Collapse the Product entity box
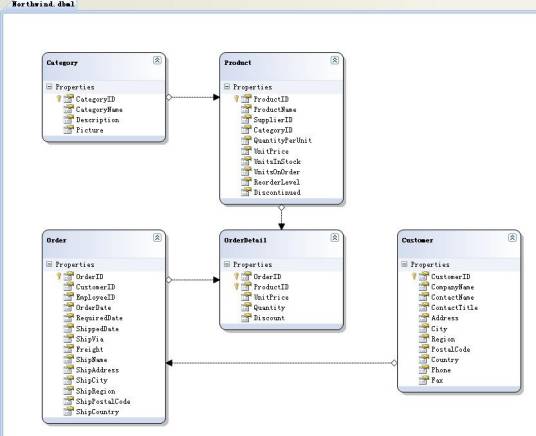The width and height of the screenshot is (536, 436). [335, 60]
